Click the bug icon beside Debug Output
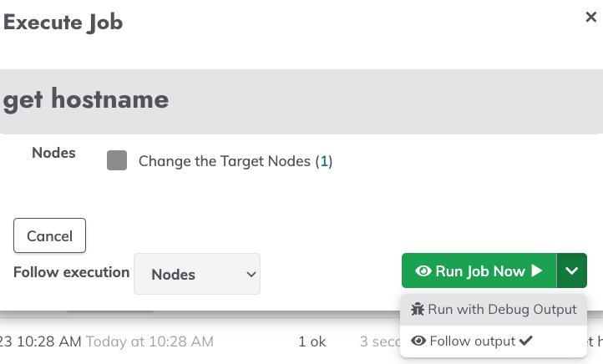This screenshot has height=364, width=603. (x=418, y=309)
